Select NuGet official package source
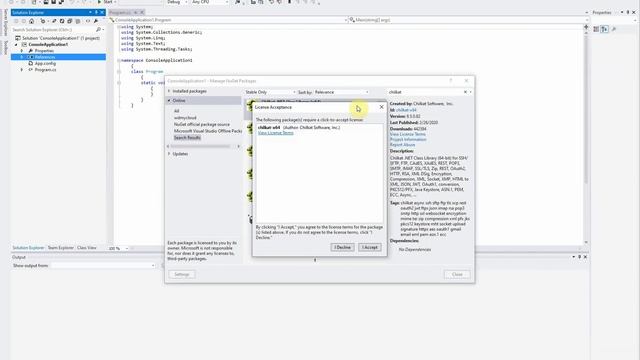This screenshot has width=640, height=360. point(202,124)
